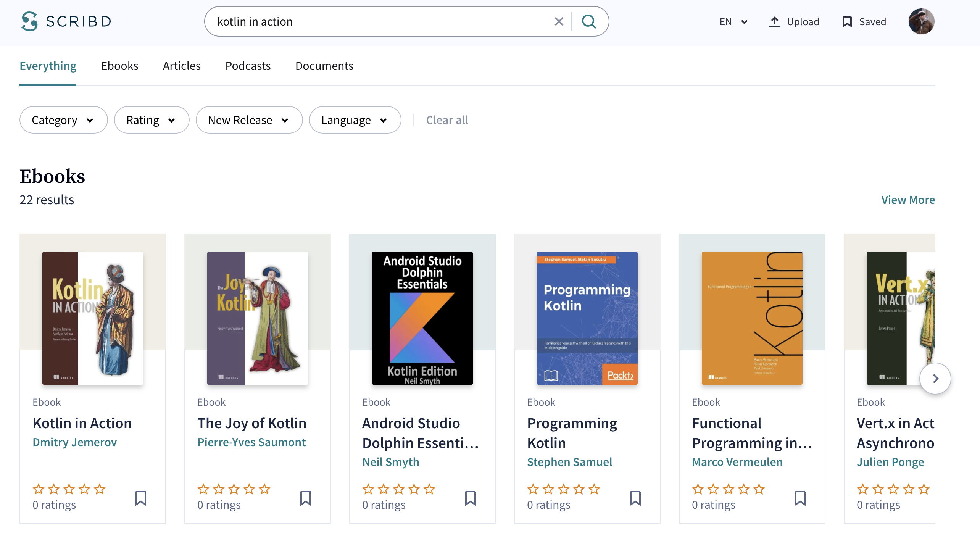Click the Upload text label
The height and width of the screenshot is (545, 980).
click(803, 22)
